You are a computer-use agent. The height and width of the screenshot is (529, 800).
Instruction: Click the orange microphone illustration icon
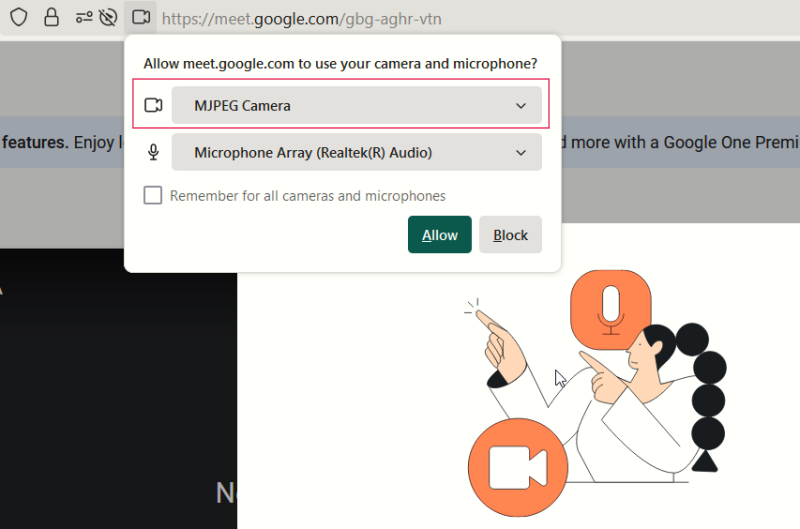coord(610,310)
